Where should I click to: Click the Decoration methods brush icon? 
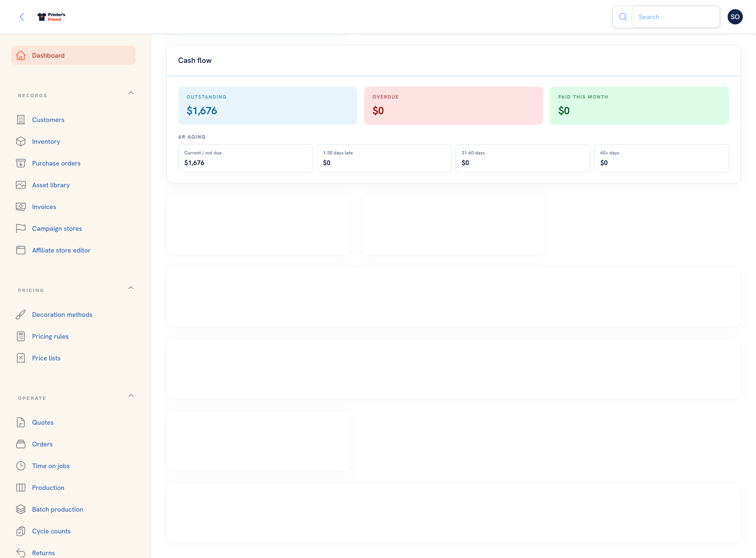[x=21, y=314]
